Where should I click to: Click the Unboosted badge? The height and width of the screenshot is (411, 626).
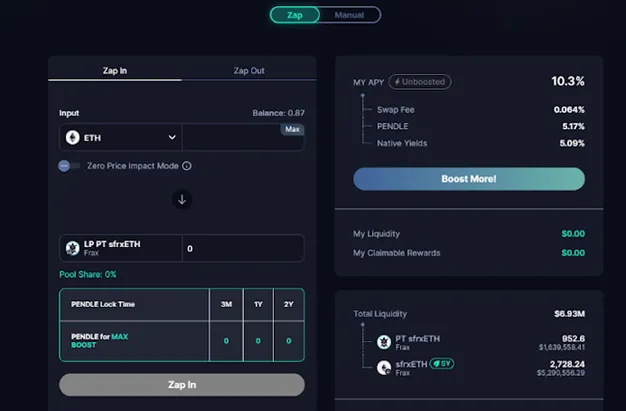(x=420, y=82)
